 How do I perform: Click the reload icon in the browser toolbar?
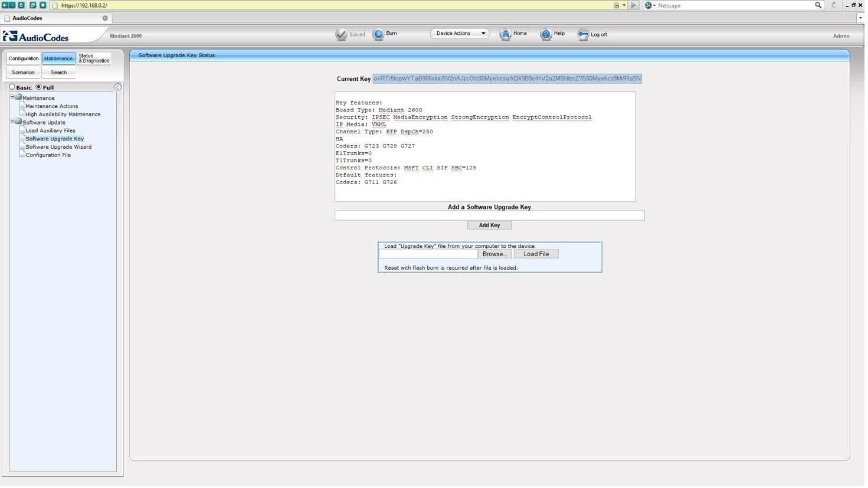click(32, 5)
